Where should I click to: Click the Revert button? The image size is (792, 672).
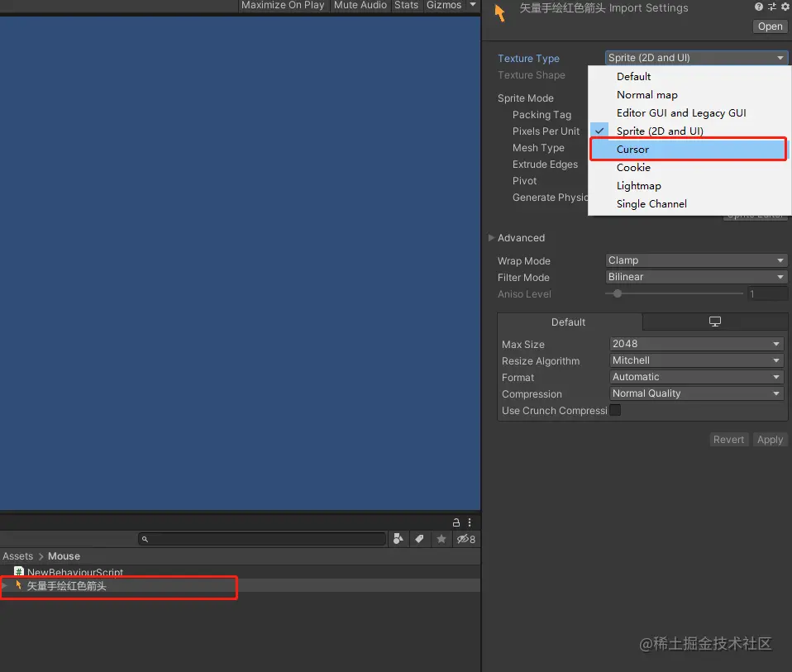click(x=728, y=439)
